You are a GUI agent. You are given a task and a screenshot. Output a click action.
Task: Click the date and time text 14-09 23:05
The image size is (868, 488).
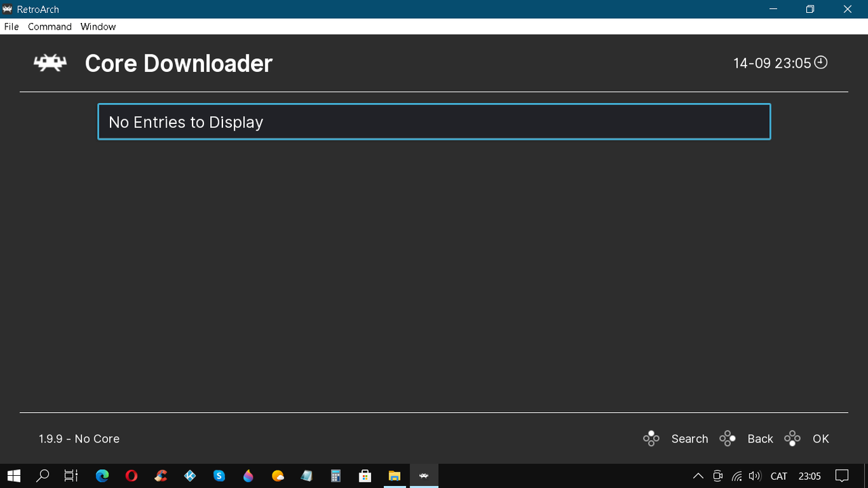pyautogui.click(x=772, y=63)
